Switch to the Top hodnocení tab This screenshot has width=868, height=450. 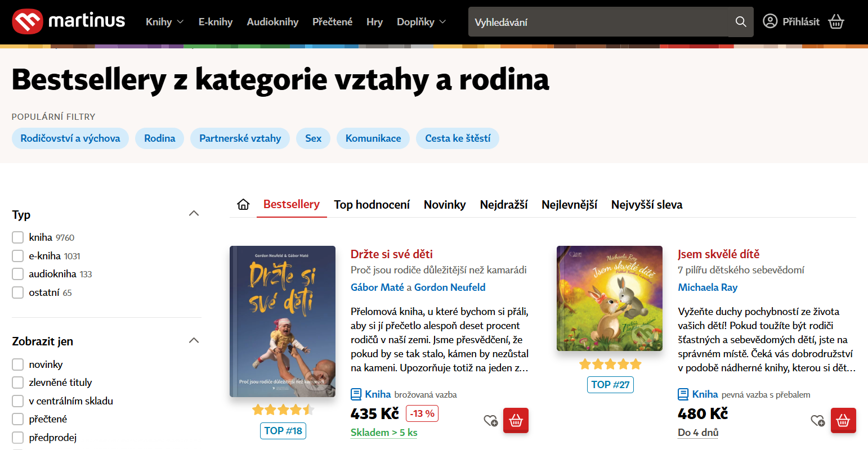coord(372,205)
